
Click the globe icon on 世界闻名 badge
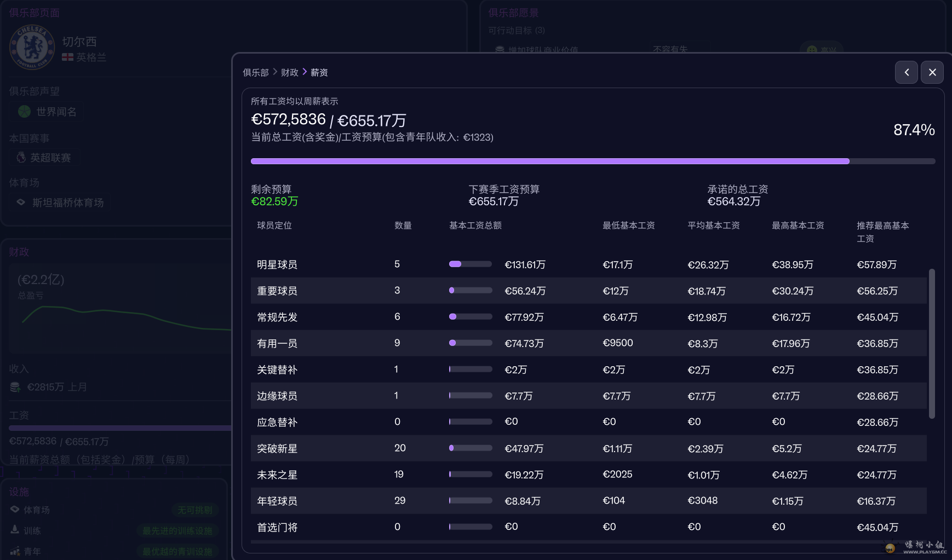(23, 111)
